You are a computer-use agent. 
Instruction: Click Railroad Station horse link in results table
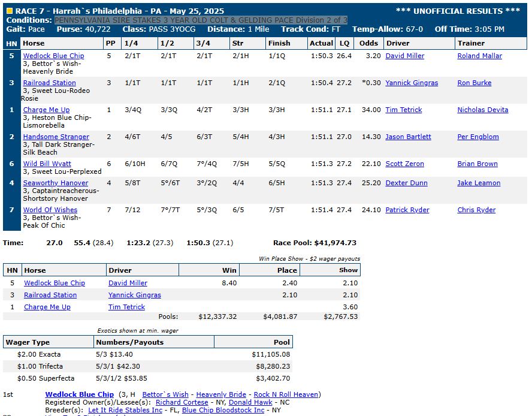pos(49,83)
